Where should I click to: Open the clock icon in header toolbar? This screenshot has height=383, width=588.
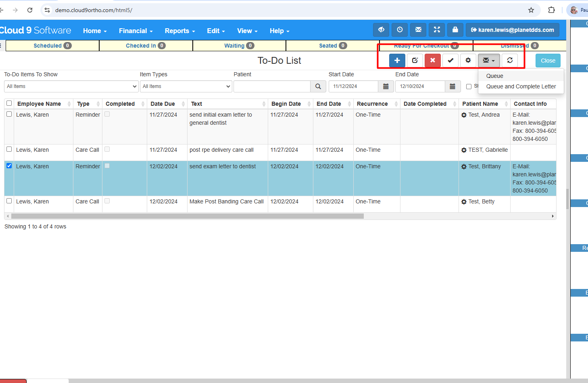[x=400, y=30]
